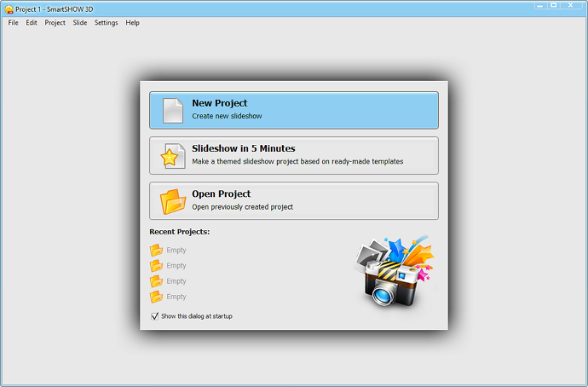Click the blank page New Project icon
The image size is (588, 387).
click(x=173, y=111)
